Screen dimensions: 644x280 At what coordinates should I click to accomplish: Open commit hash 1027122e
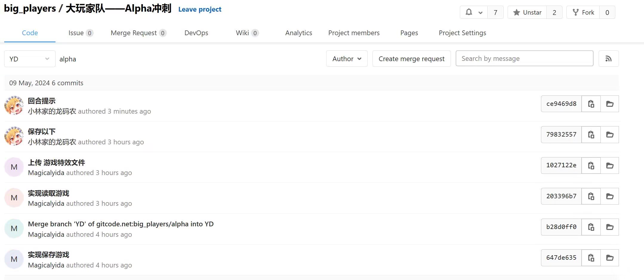(561, 165)
